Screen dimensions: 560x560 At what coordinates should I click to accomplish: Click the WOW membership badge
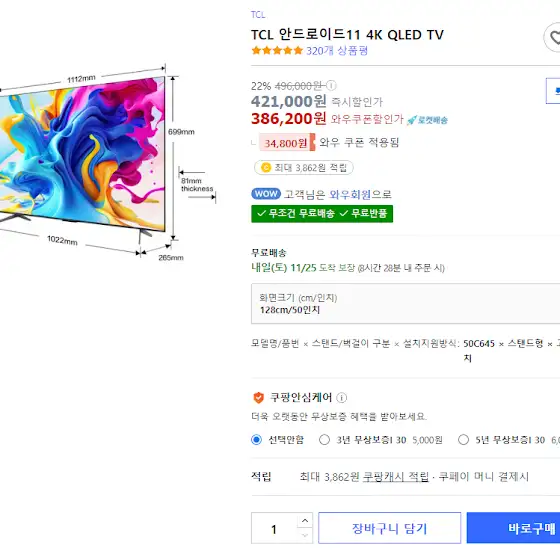[x=266, y=194]
